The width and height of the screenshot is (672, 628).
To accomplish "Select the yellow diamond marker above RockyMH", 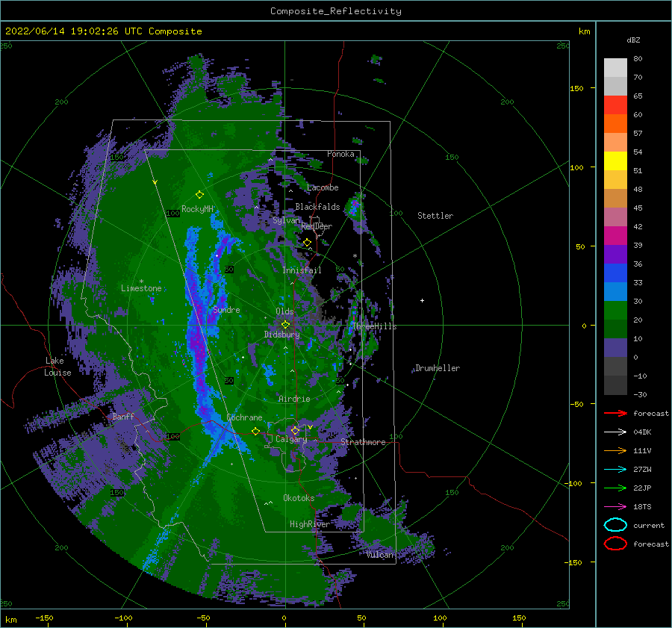I will [199, 195].
